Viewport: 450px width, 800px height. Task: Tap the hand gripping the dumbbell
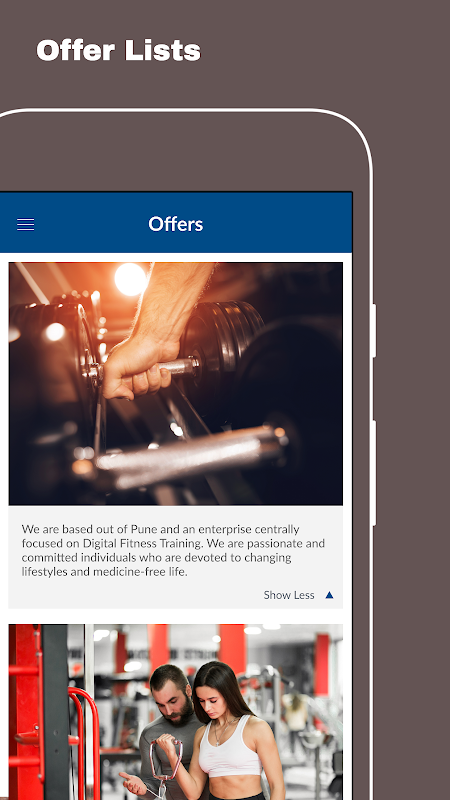(138, 365)
